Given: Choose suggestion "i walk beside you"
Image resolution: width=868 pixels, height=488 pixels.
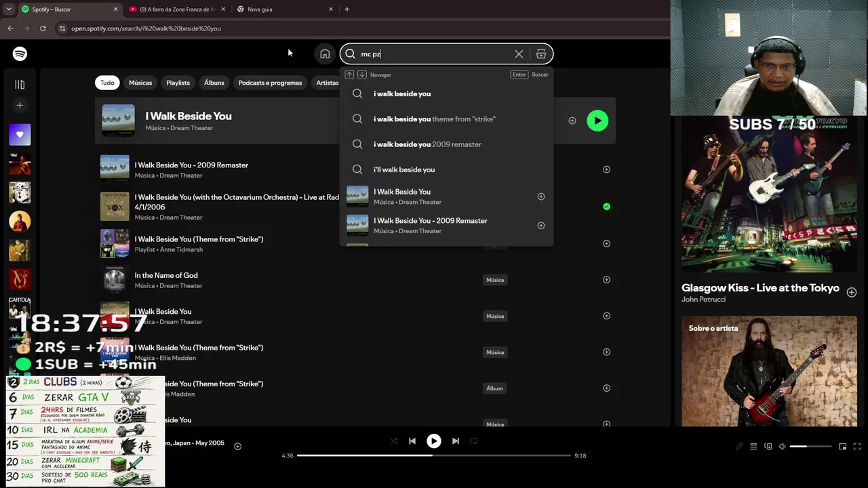Looking at the screenshot, I should click(446, 94).
